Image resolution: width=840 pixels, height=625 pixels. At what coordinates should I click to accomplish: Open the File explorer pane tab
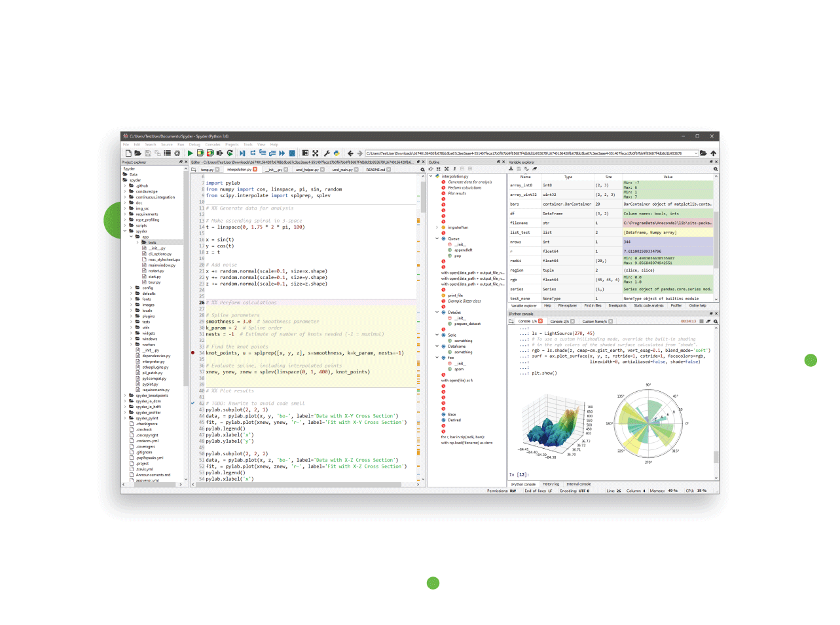point(568,305)
